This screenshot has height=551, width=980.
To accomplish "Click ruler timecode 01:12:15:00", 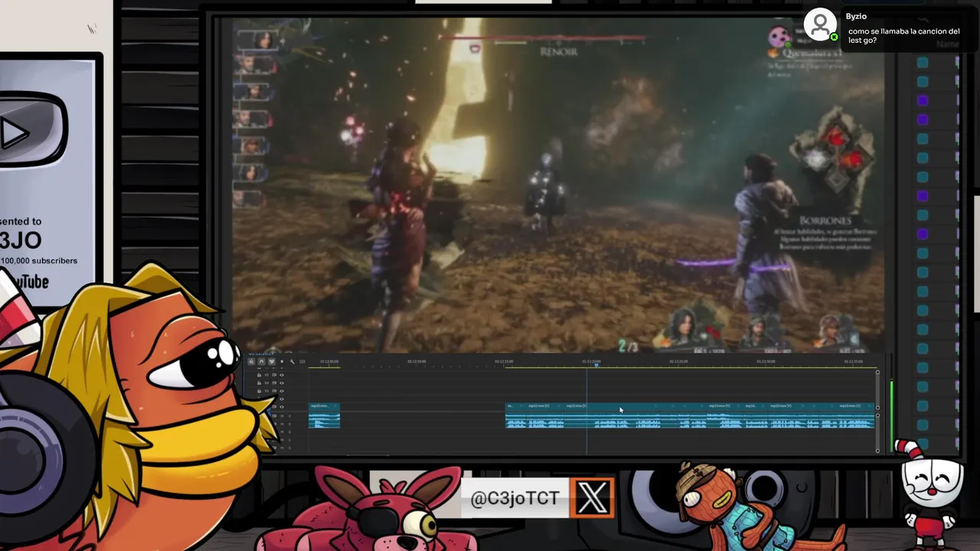I will pyautogui.click(x=504, y=361).
